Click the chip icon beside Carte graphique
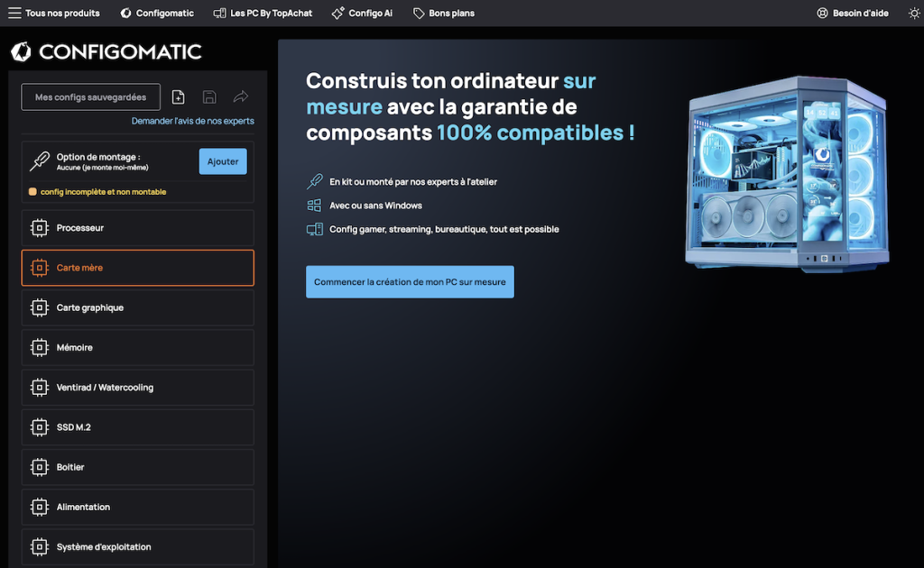 (x=40, y=307)
